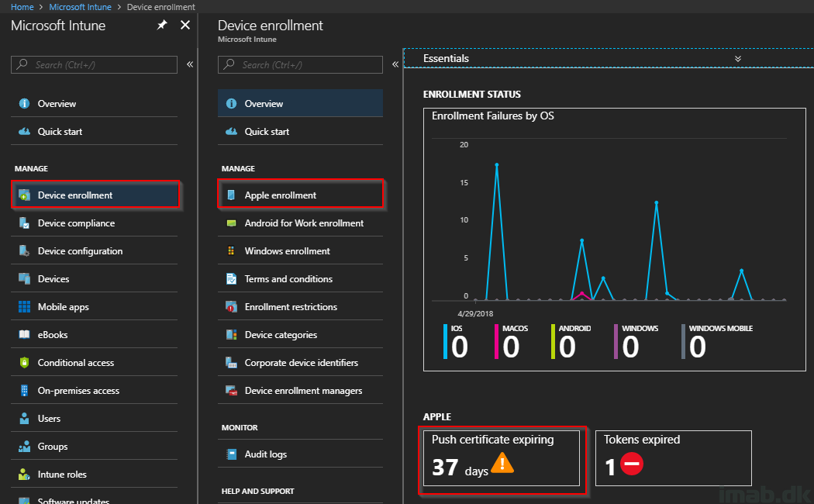Viewport: 814px width, 504px height.
Task: Open the Tokens expired tile
Action: pyautogui.click(x=674, y=458)
